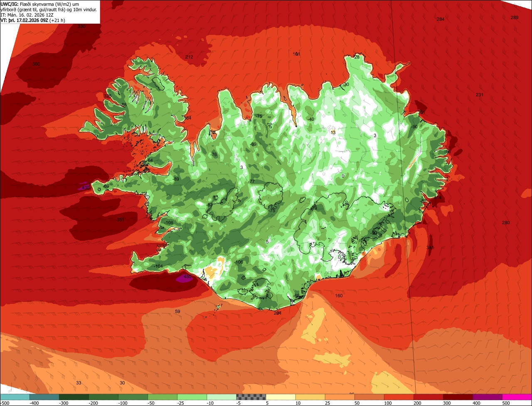Click the -108 value on the map

tap(168, 223)
